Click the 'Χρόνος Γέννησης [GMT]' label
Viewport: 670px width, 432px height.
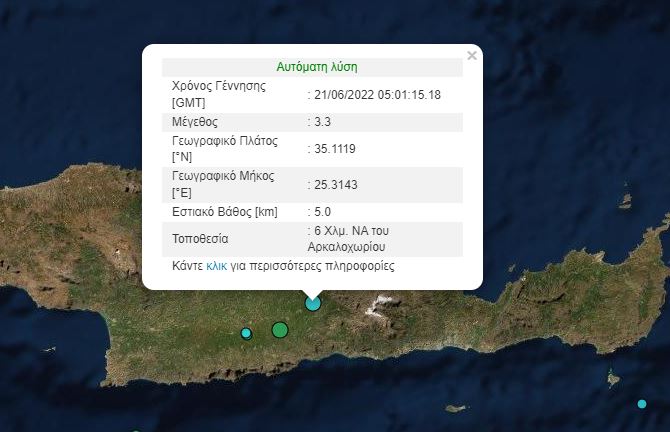pos(219,94)
